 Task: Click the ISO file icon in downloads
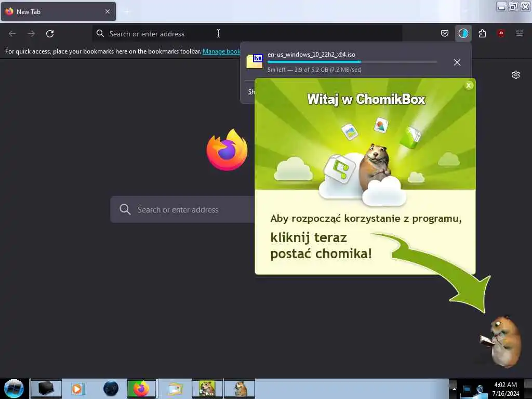(x=255, y=61)
